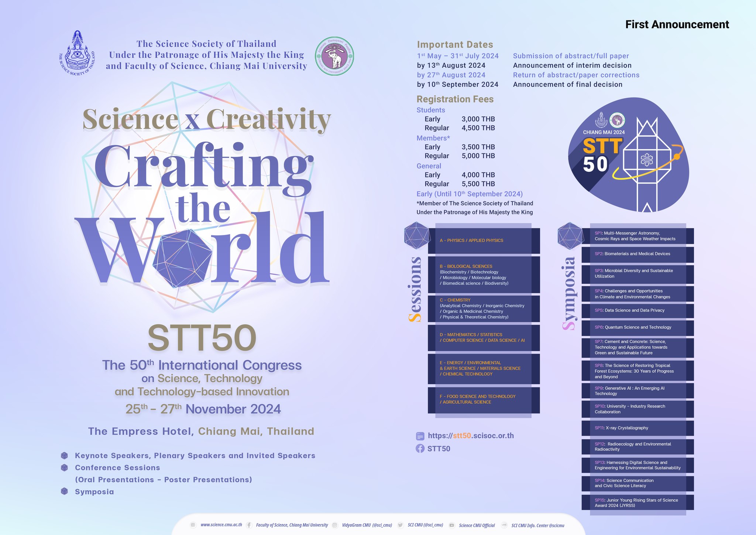Open the www.science.cmu.ac.th footer link

pos(221,525)
